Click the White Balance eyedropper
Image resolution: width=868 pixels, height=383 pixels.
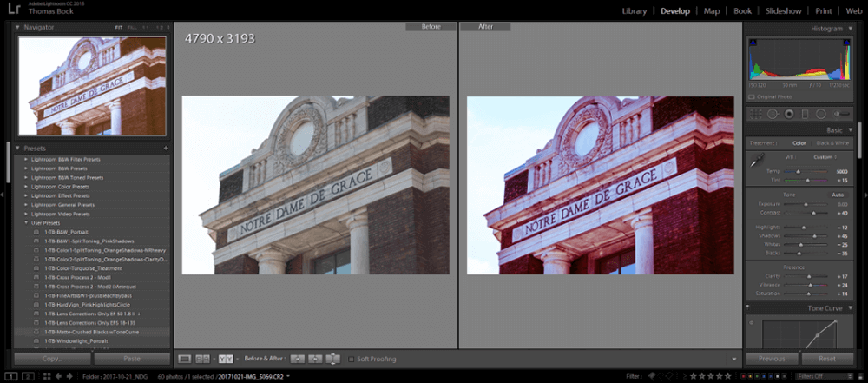(x=755, y=160)
